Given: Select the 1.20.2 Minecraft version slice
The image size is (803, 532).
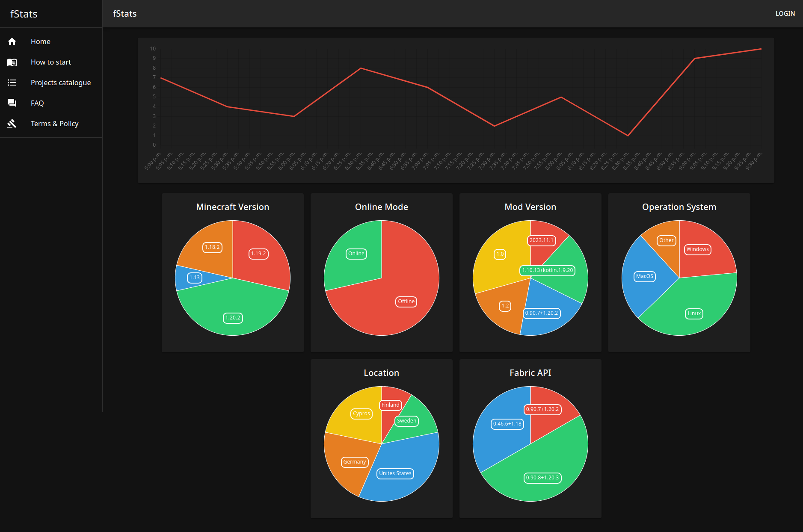Looking at the screenshot, I should tap(233, 318).
